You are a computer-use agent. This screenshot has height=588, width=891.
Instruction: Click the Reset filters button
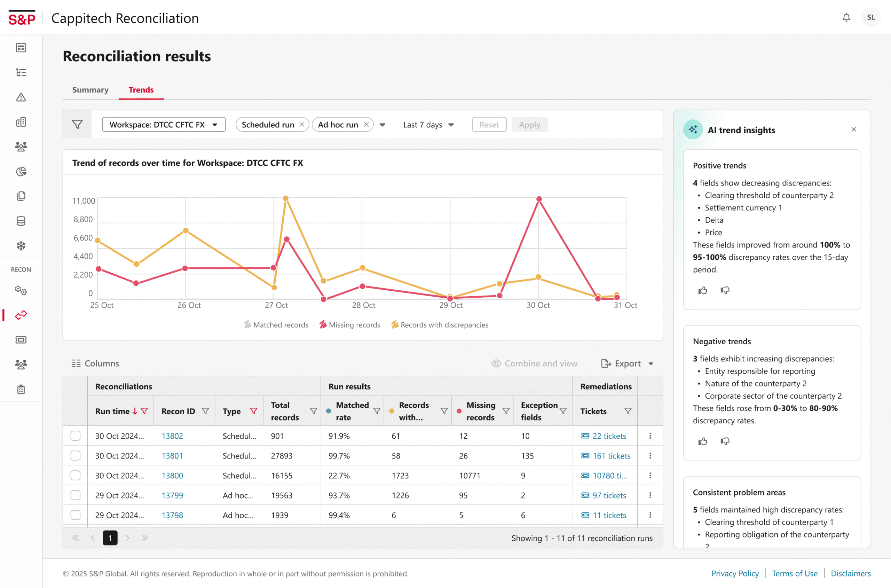click(489, 125)
